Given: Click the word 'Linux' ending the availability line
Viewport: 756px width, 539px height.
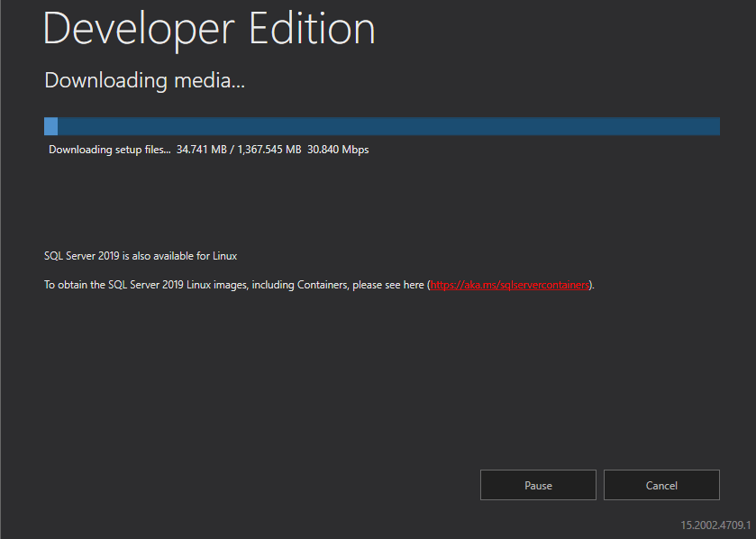Looking at the screenshot, I should [224, 256].
